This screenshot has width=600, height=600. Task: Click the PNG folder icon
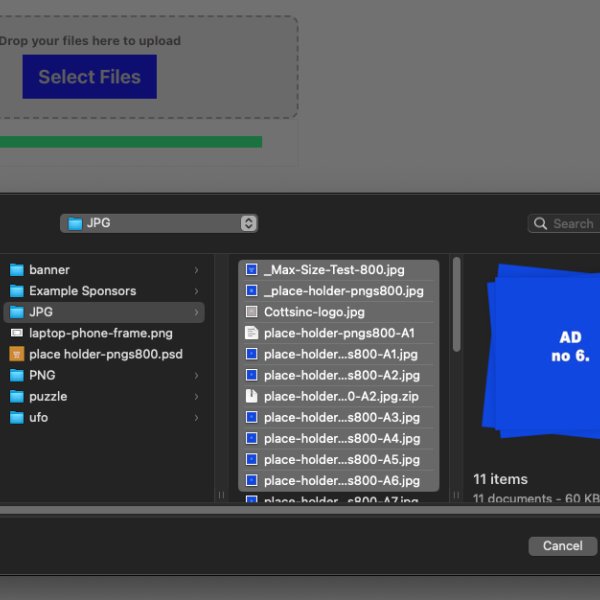(16, 375)
